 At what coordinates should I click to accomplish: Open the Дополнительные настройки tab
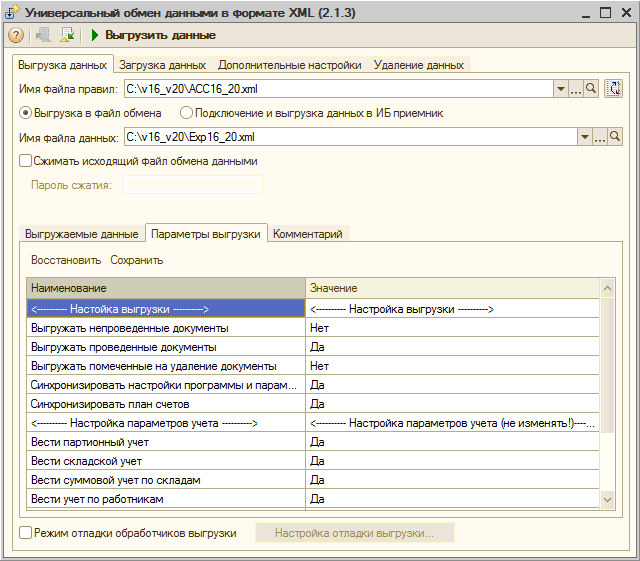289,65
